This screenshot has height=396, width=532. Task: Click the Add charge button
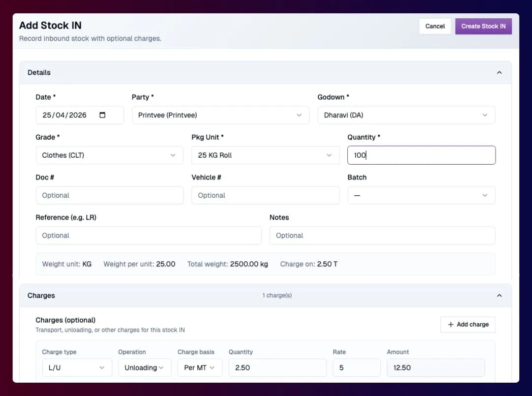[x=467, y=324]
